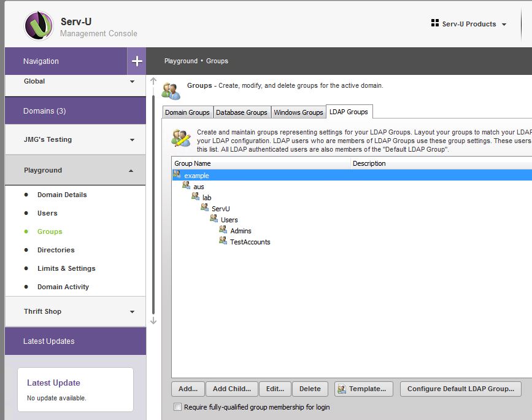The height and width of the screenshot is (420, 532).
Task: Click the Delete button
Action: pyautogui.click(x=310, y=389)
